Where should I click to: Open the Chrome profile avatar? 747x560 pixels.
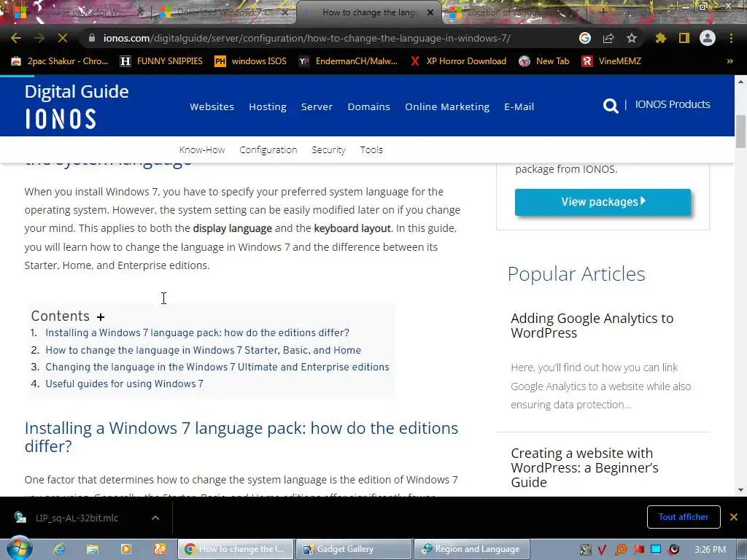pyautogui.click(x=708, y=38)
